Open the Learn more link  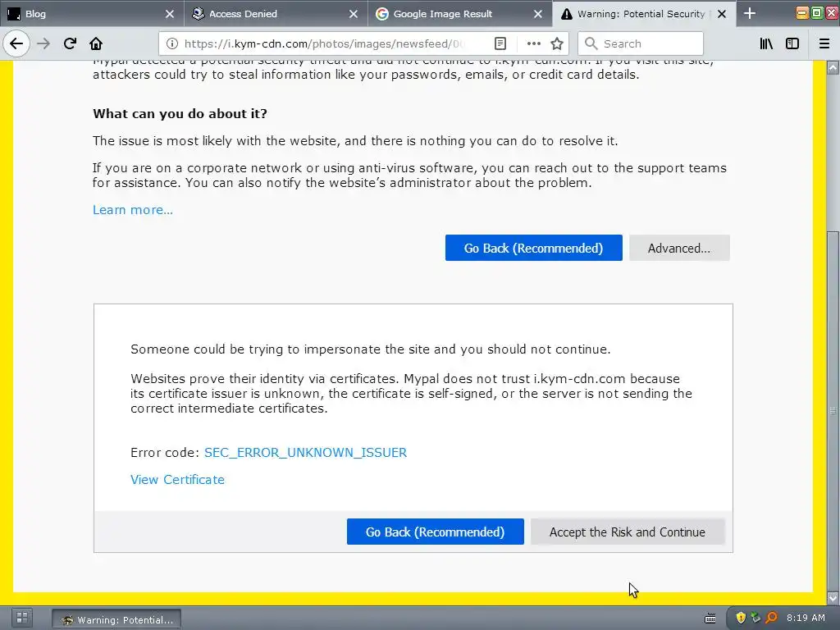(133, 209)
